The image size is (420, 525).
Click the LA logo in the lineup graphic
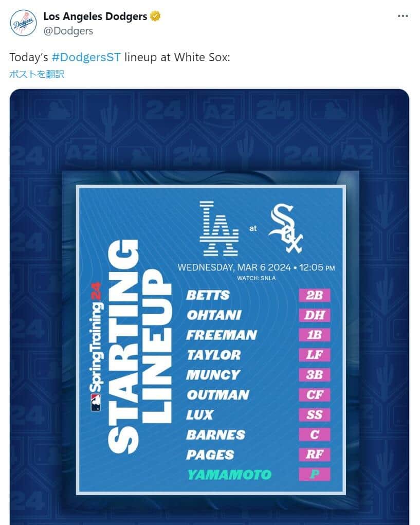220,228
